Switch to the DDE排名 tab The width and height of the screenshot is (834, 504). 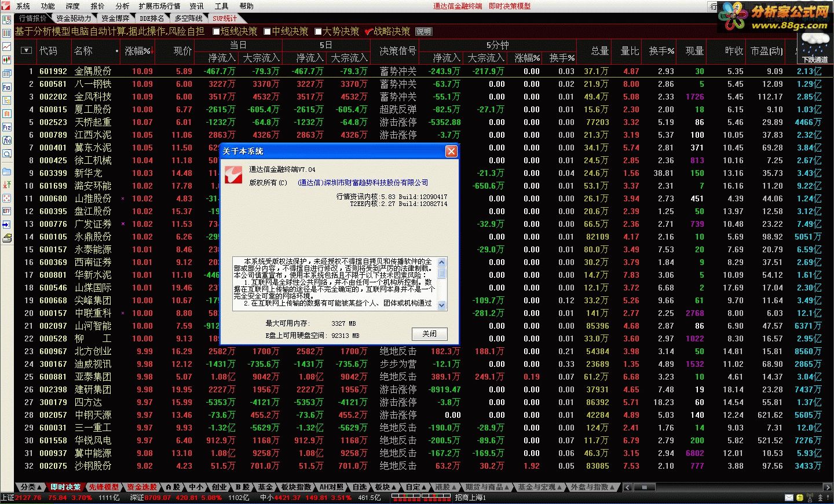(x=152, y=19)
